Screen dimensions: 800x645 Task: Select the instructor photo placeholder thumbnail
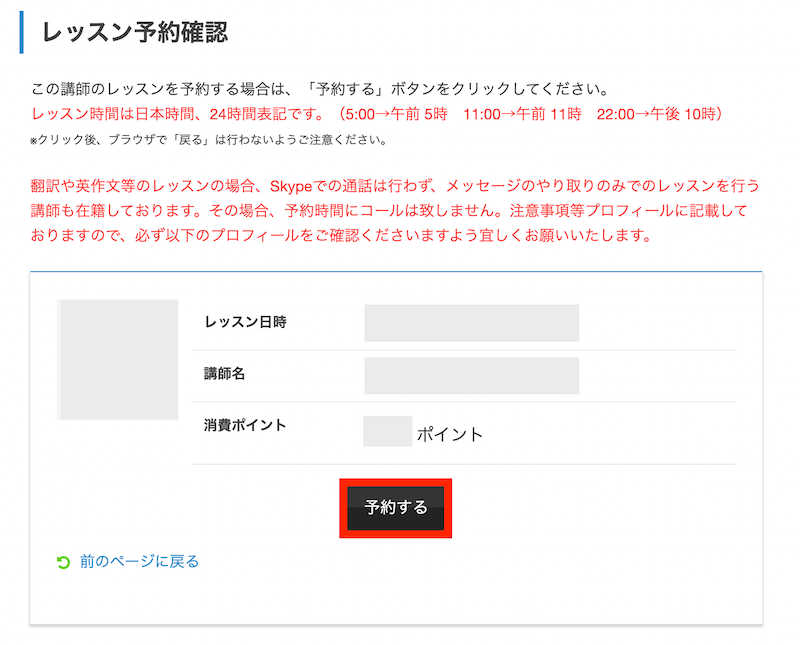tap(118, 359)
